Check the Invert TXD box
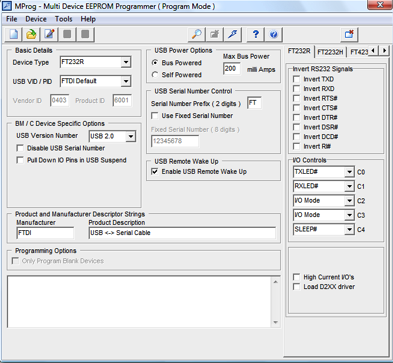Viewport: 393px width, 363px height. coord(296,79)
